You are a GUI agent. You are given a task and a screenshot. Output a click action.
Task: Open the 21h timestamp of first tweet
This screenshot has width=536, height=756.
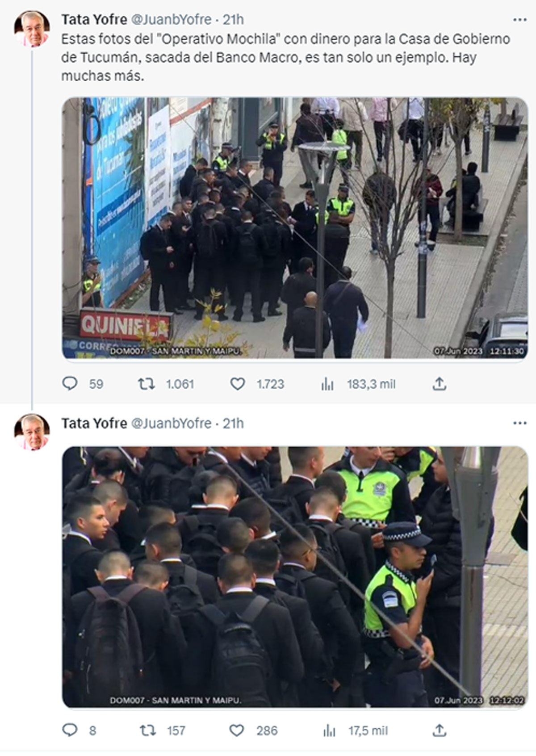pos(233,20)
